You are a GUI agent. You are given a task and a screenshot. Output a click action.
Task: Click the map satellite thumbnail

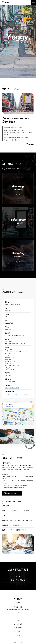click(5, 422)
